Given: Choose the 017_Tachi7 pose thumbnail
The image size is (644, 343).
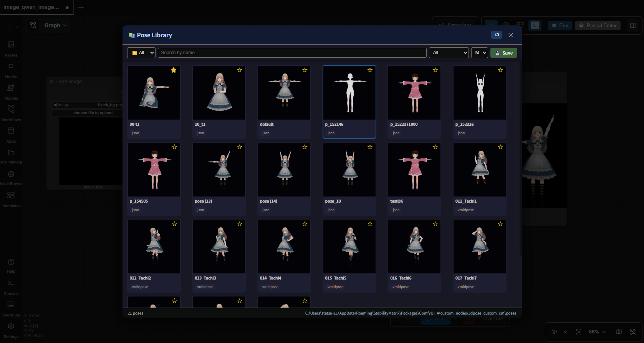Looking at the screenshot, I should pos(480,246).
